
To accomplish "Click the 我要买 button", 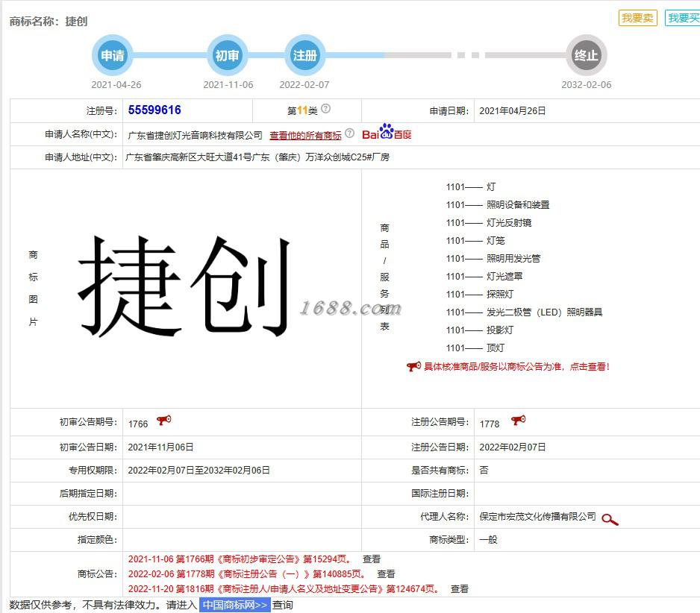I will pos(683,18).
